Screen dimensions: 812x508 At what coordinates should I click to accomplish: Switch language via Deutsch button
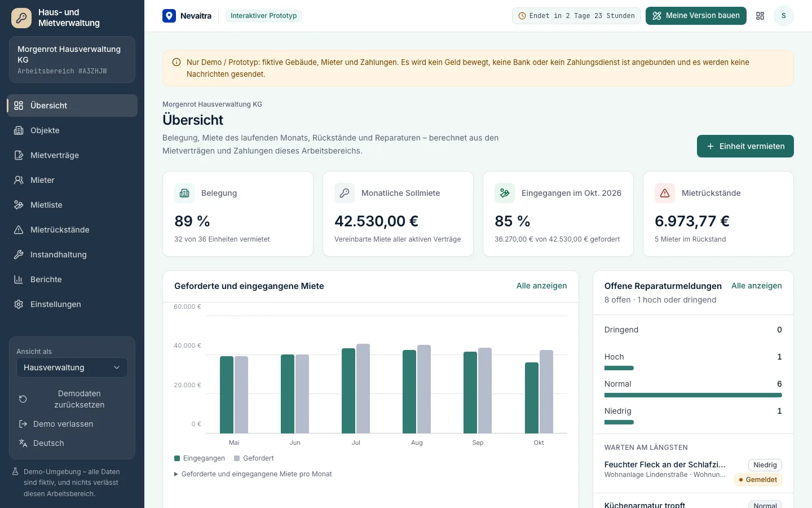point(72,443)
